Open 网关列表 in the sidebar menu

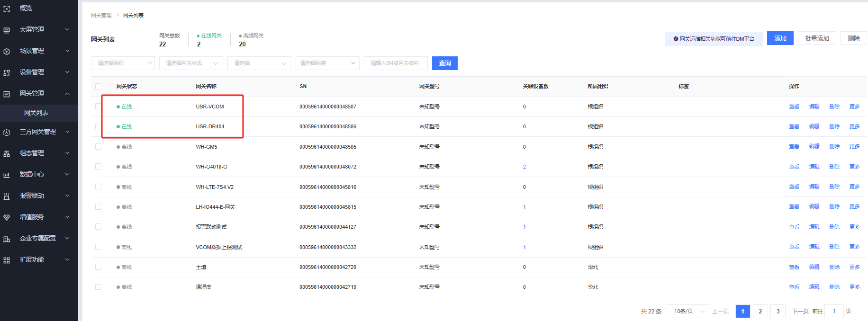coord(36,113)
